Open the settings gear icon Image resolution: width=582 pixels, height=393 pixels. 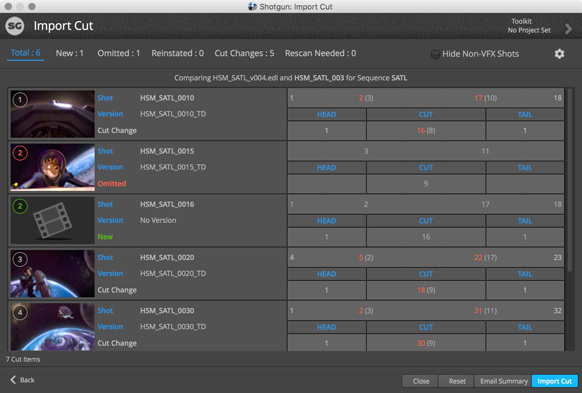coord(559,54)
